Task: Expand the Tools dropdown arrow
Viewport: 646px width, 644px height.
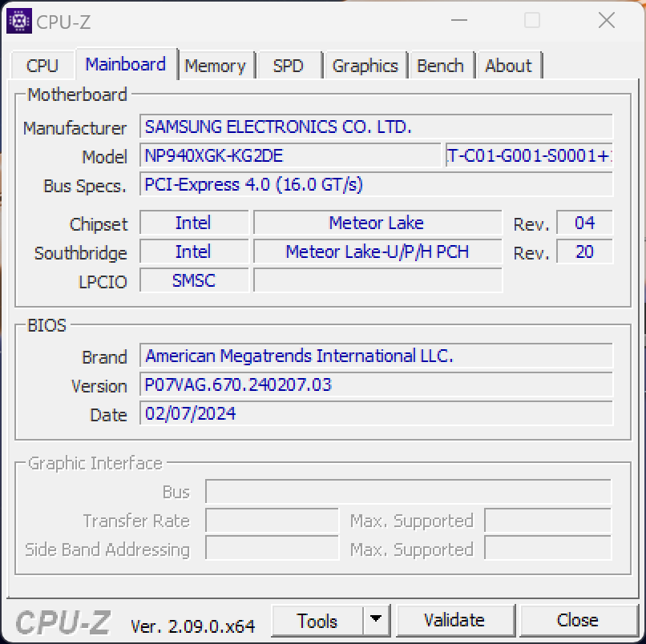Action: click(x=376, y=621)
